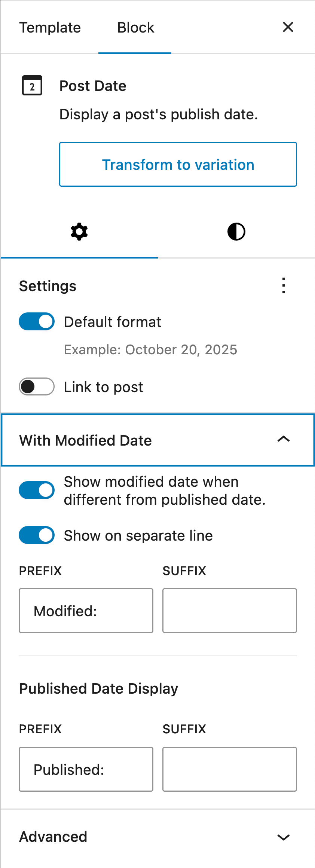Enable the Link to post toggle
Image resolution: width=315 pixels, height=868 pixels.
tap(36, 387)
